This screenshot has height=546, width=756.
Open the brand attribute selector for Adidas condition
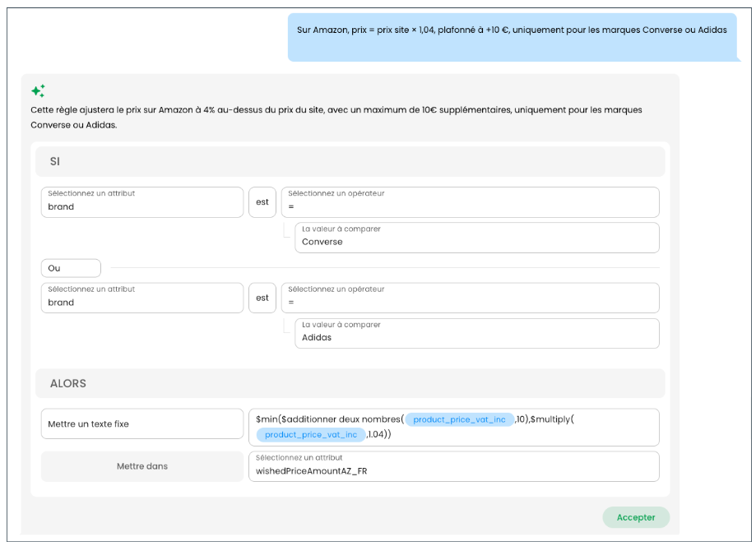click(x=142, y=298)
